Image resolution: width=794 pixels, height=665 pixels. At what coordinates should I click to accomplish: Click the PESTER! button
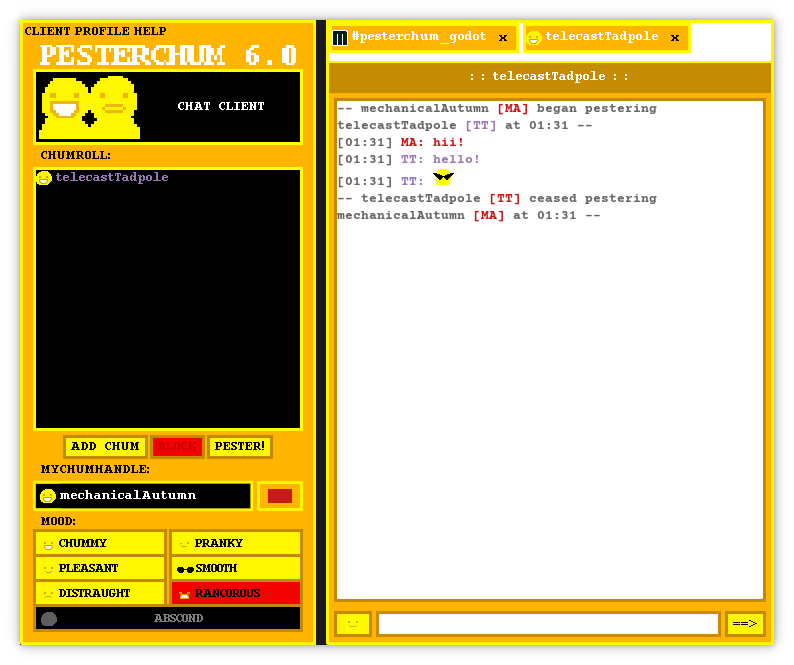[x=240, y=446]
